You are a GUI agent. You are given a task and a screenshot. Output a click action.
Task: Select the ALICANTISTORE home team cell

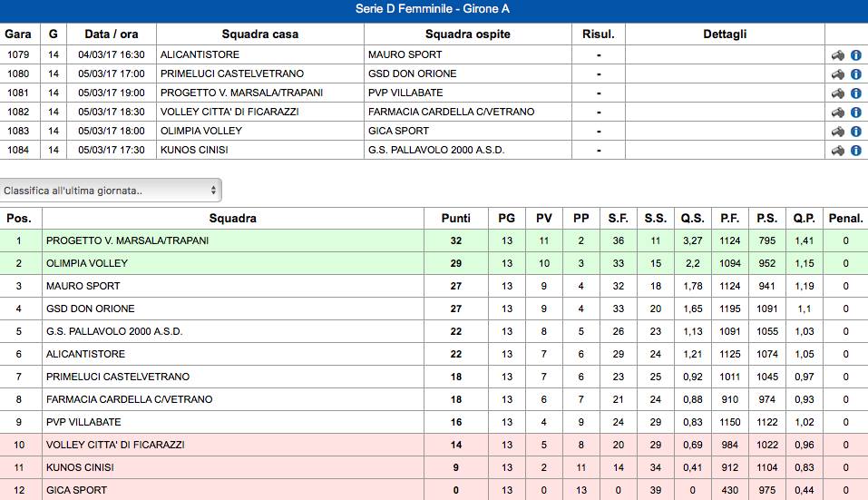click(259, 54)
